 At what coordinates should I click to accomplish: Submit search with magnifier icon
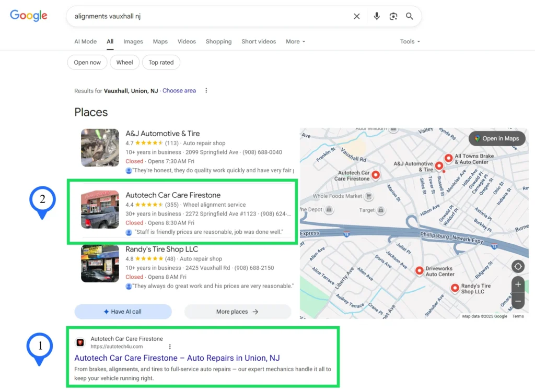click(410, 16)
